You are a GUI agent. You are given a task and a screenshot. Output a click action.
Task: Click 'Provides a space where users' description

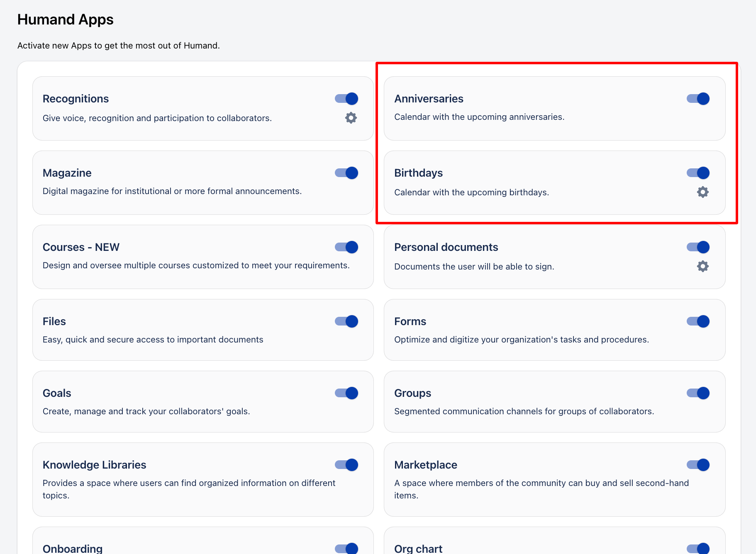(x=189, y=489)
